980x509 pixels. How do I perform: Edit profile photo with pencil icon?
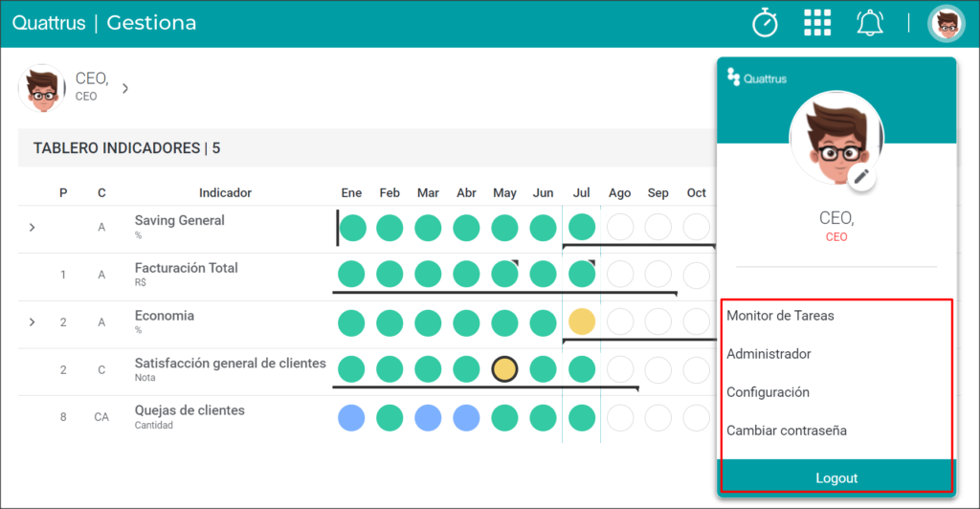(x=861, y=177)
